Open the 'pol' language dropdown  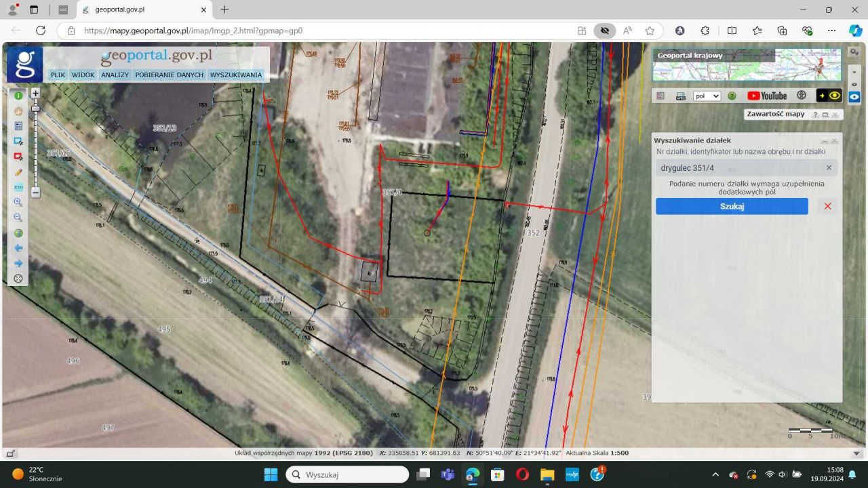(707, 96)
